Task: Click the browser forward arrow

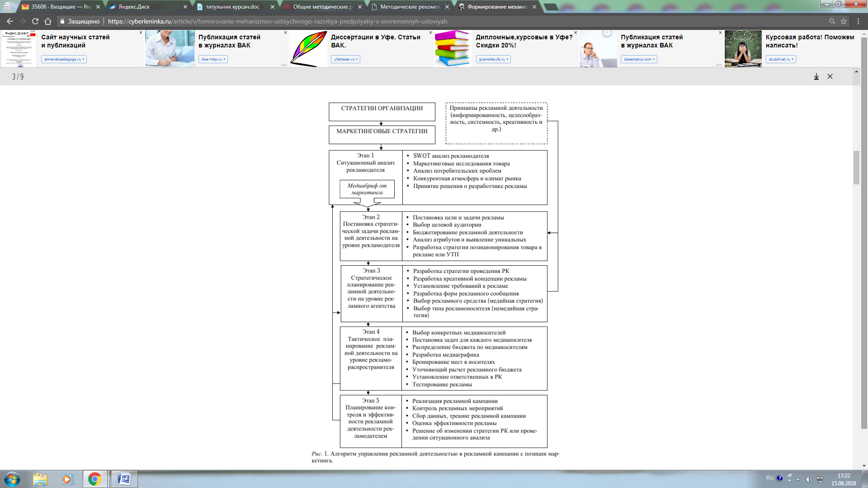Action: click(x=23, y=21)
